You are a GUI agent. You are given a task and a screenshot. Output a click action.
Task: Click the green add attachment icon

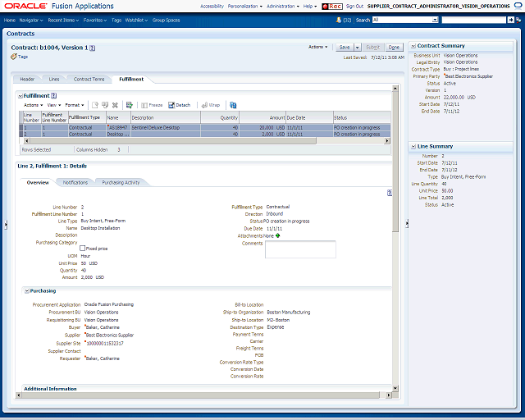277,235
